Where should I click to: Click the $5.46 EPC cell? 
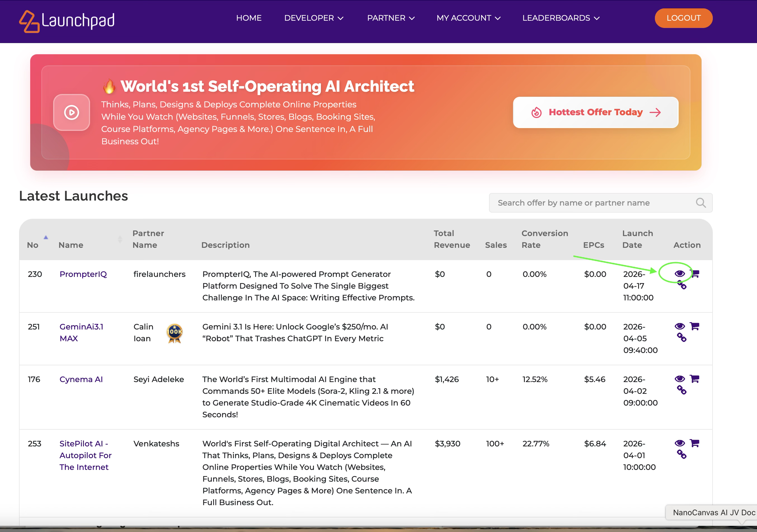(595, 379)
